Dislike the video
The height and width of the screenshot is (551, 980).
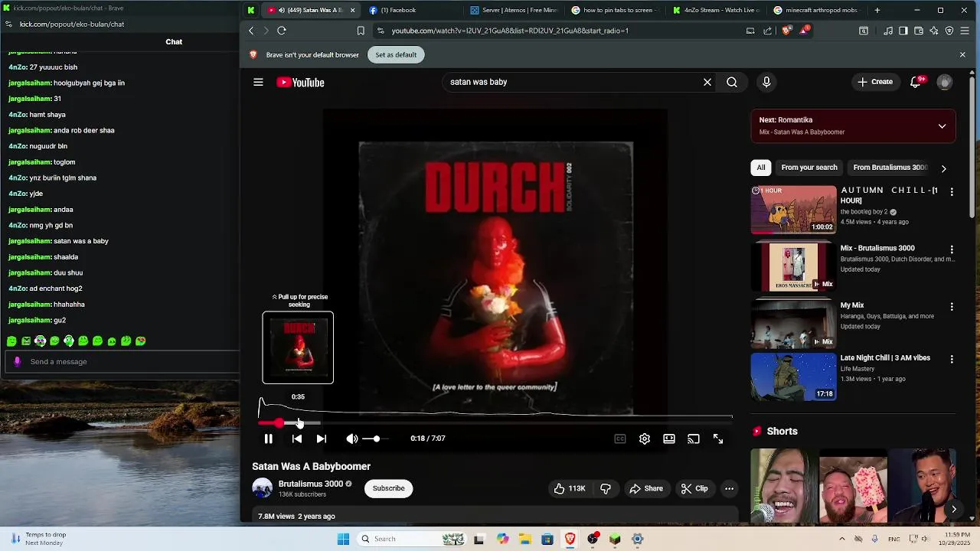click(606, 488)
